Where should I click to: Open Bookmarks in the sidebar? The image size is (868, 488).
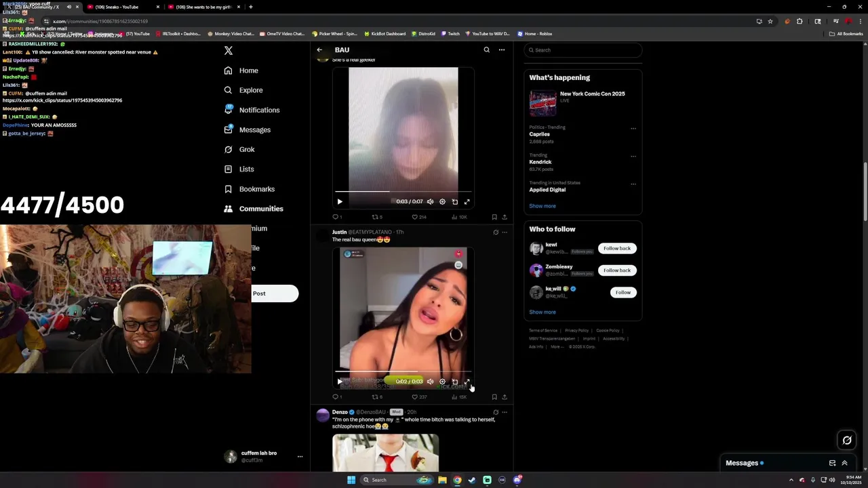tap(249, 189)
